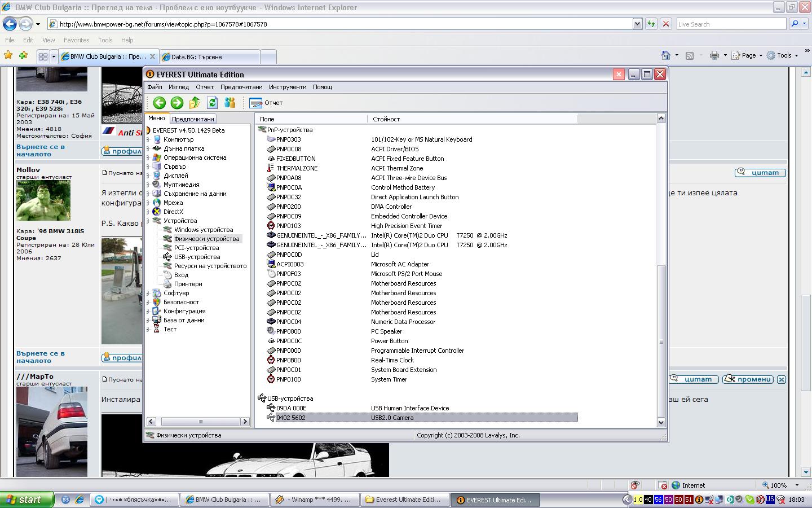The height and width of the screenshot is (508, 812).
Task: Open the Предпочитани menu in EVEREST menu bar
Action: [x=241, y=87]
